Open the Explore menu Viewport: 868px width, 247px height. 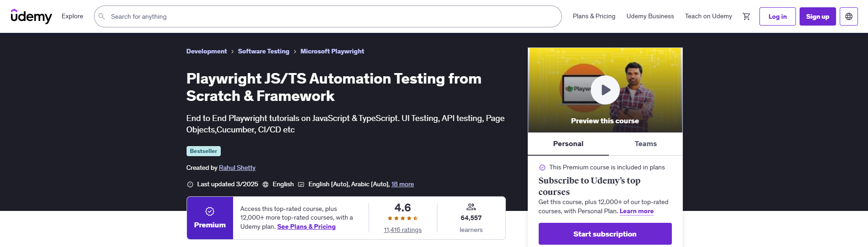click(73, 16)
